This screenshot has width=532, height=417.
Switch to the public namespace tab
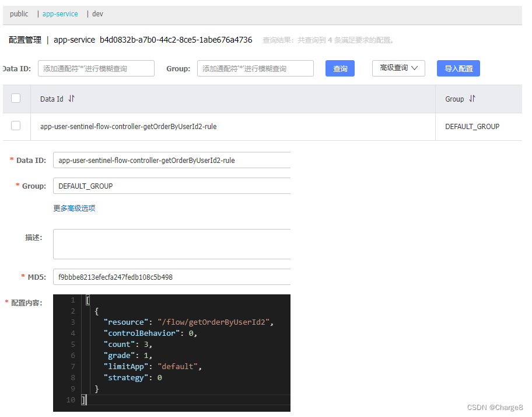click(x=19, y=14)
